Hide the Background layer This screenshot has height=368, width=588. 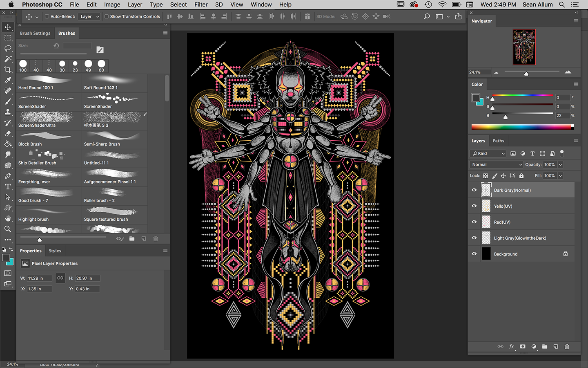(x=474, y=254)
